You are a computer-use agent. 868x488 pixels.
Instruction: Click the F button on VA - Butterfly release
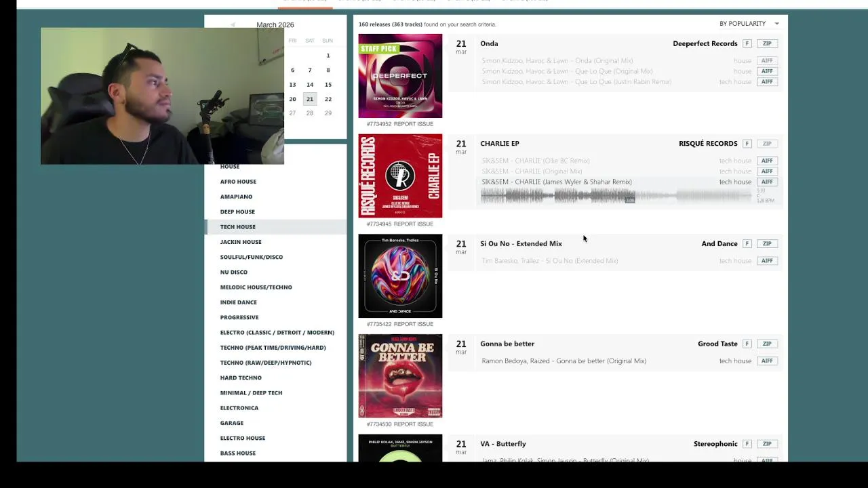click(x=747, y=445)
